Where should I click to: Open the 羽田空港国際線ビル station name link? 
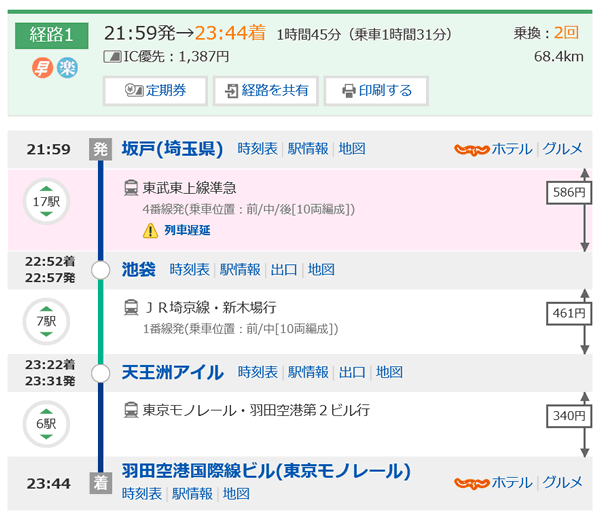click(x=266, y=471)
